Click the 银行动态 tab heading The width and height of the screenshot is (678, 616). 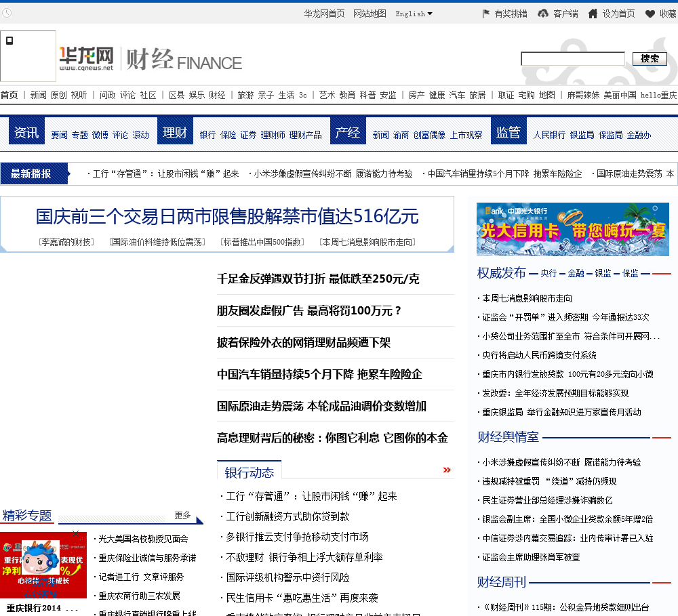tap(249, 472)
